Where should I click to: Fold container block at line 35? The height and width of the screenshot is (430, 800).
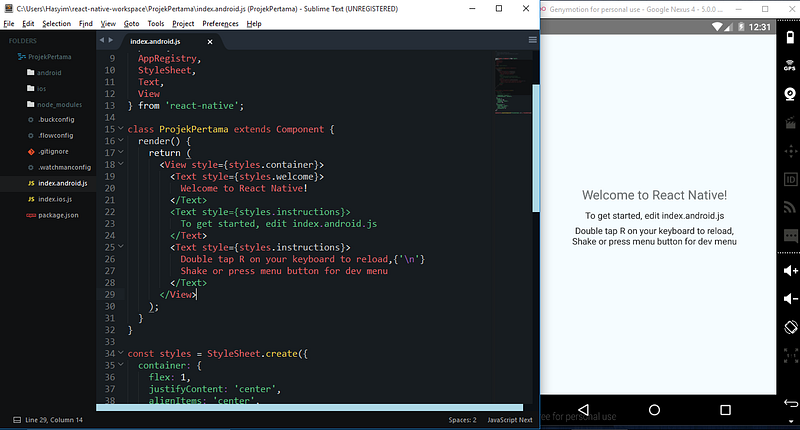[x=121, y=365]
